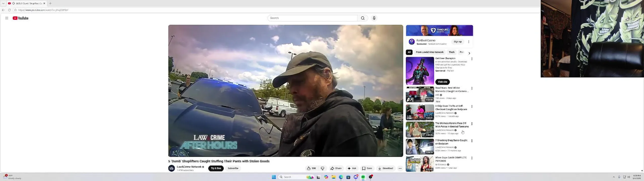The image size is (644, 181).
Task: Open Law&Crime Network channel name link
Action: point(189,167)
